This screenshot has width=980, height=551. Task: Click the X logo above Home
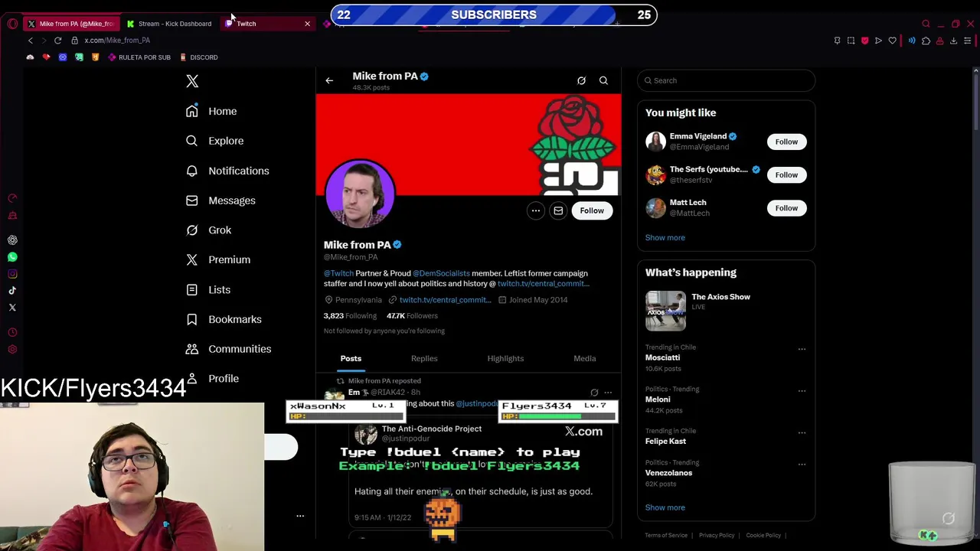[x=192, y=81]
